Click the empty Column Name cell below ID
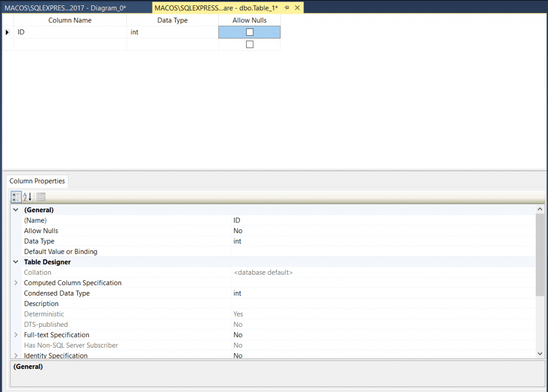This screenshot has width=548, height=392. tap(70, 45)
